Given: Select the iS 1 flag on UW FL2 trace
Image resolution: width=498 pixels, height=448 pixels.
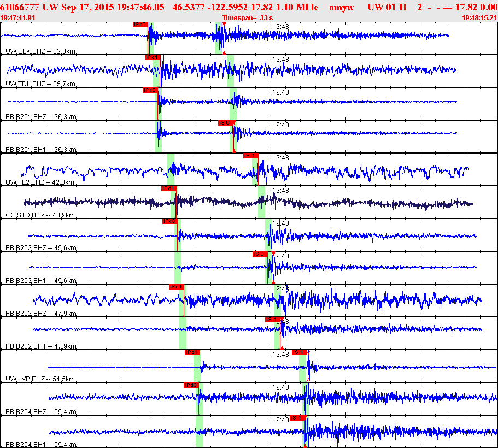Looking at the screenshot, I should click(251, 156).
